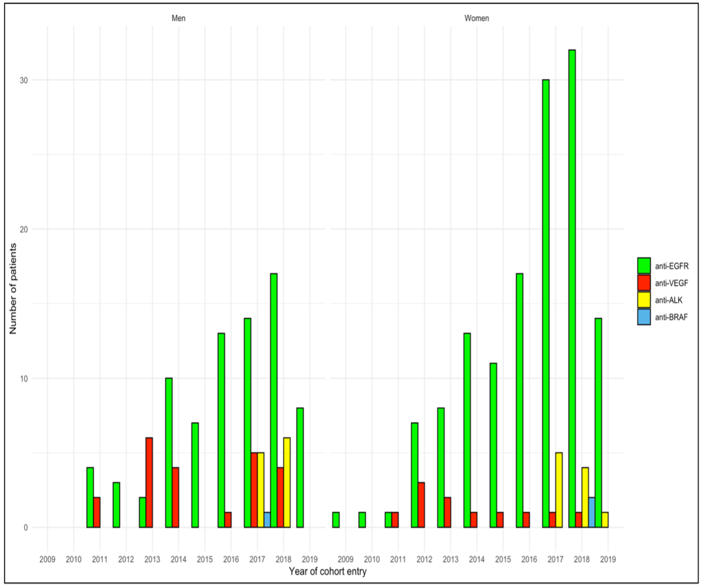
Task: Click the Number of patients axis title
Action: click(13, 289)
